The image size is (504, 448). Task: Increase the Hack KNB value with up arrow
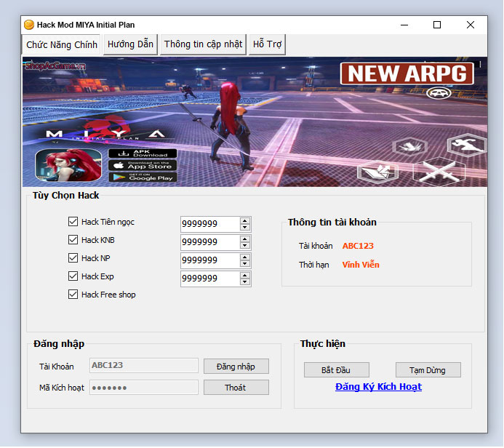(x=244, y=239)
